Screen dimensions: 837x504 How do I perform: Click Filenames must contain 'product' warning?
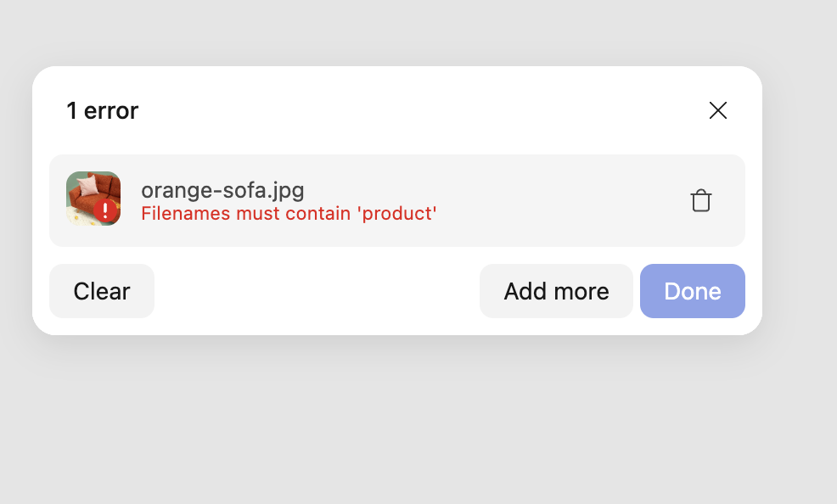[289, 213]
